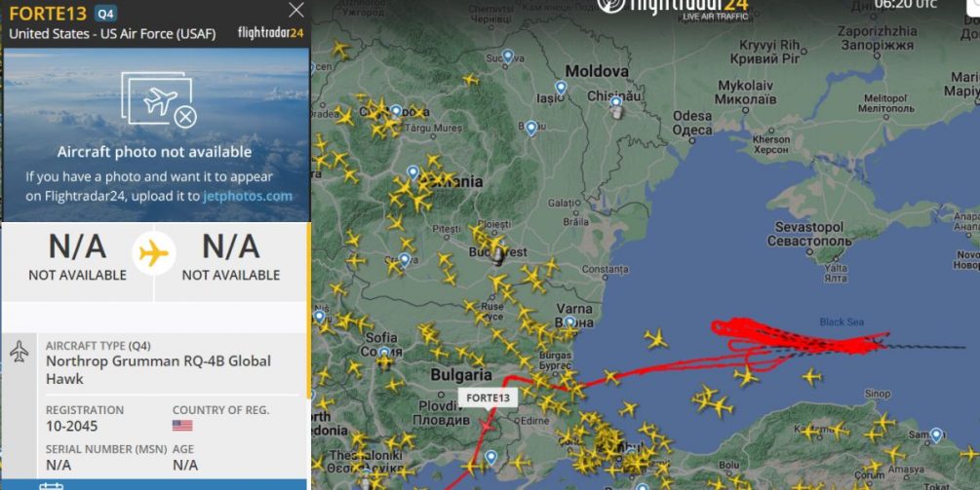
Task: Select the Chișinău airport pin marker
Action: [616, 102]
